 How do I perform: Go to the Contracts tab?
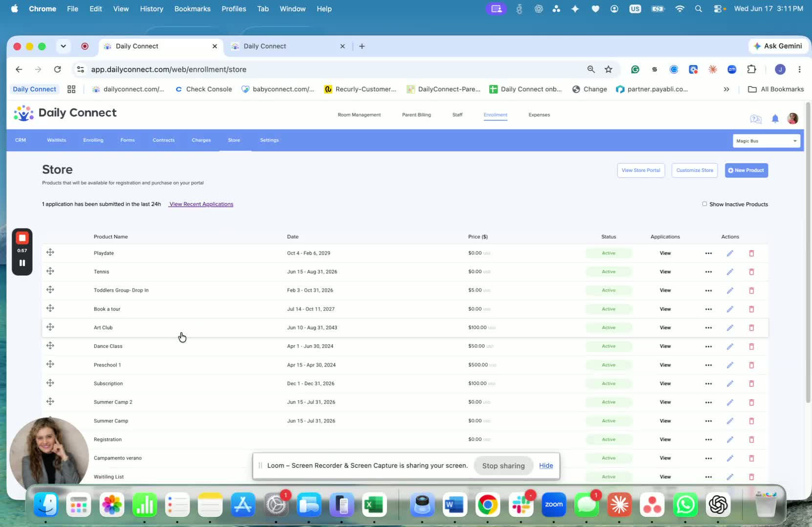click(x=164, y=140)
